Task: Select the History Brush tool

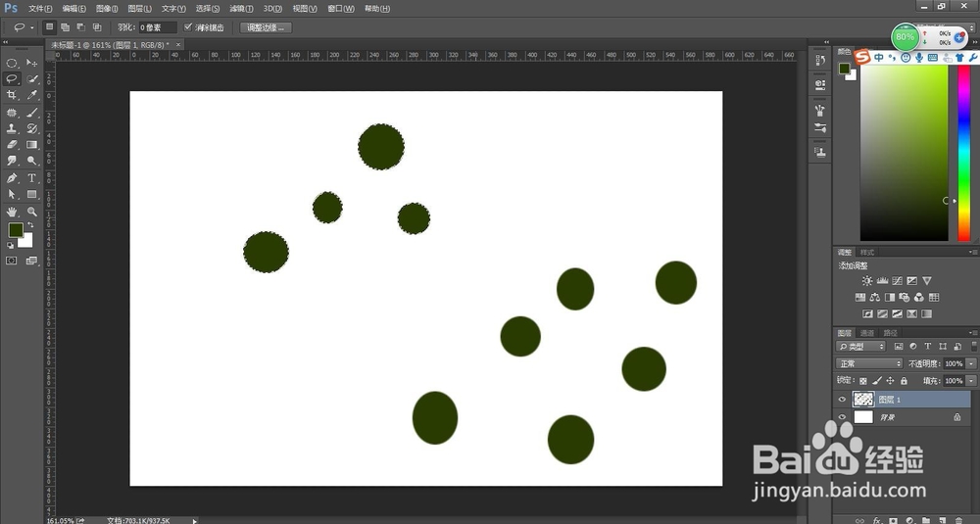Action: (32, 128)
